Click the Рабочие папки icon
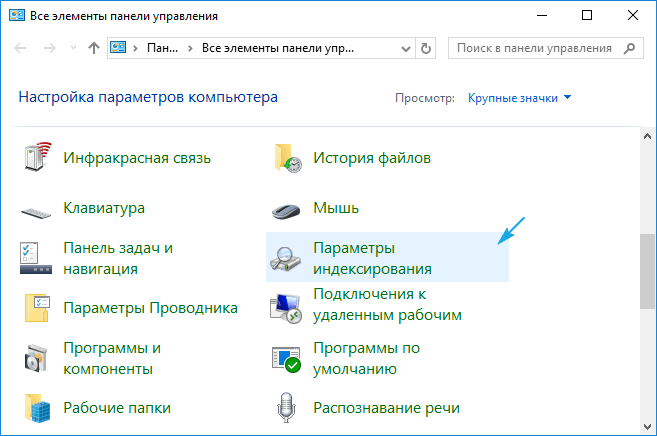 [x=37, y=408]
